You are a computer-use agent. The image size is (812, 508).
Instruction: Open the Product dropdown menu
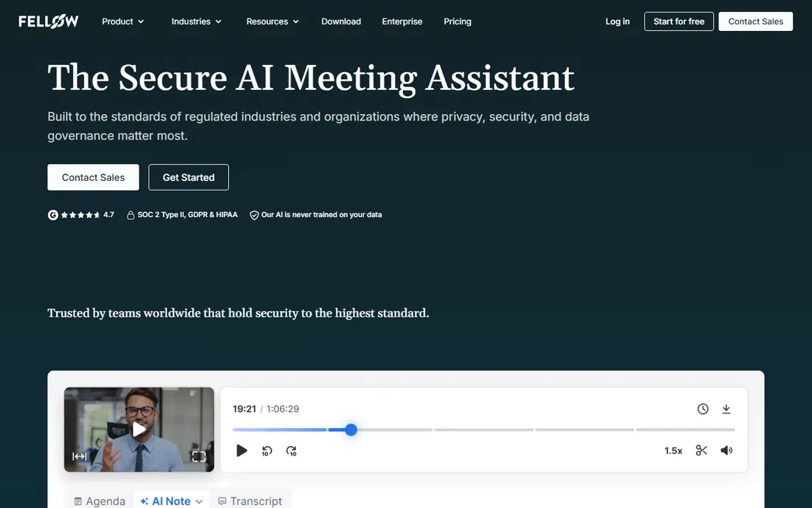click(123, 21)
